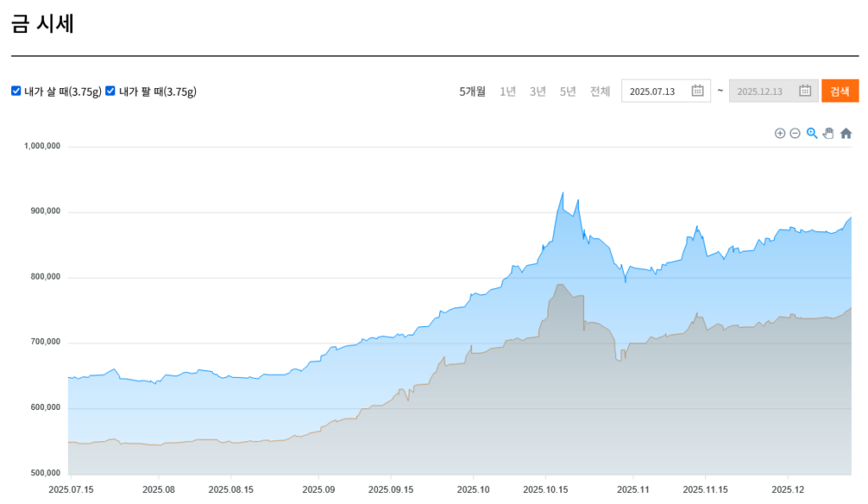The image size is (868, 504).
Task: Focus the start date field 2025.07.13
Action: pos(666,91)
